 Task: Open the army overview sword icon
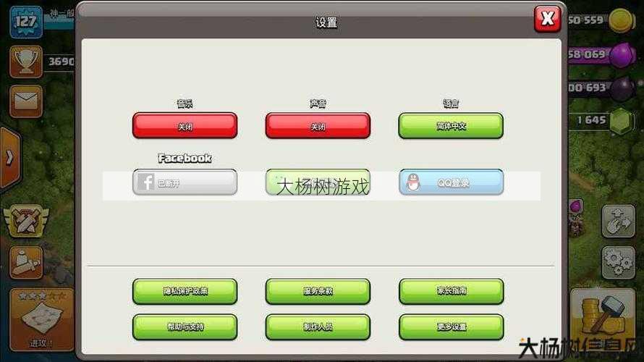(x=26, y=263)
